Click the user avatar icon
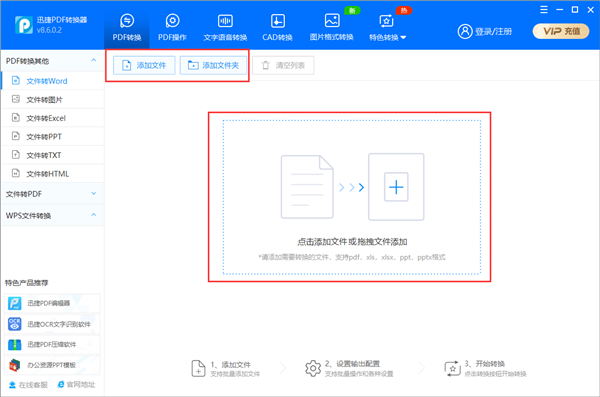 465,31
